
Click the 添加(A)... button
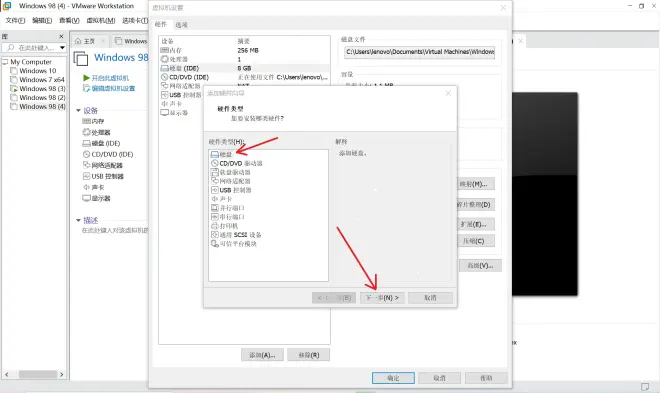pos(262,355)
